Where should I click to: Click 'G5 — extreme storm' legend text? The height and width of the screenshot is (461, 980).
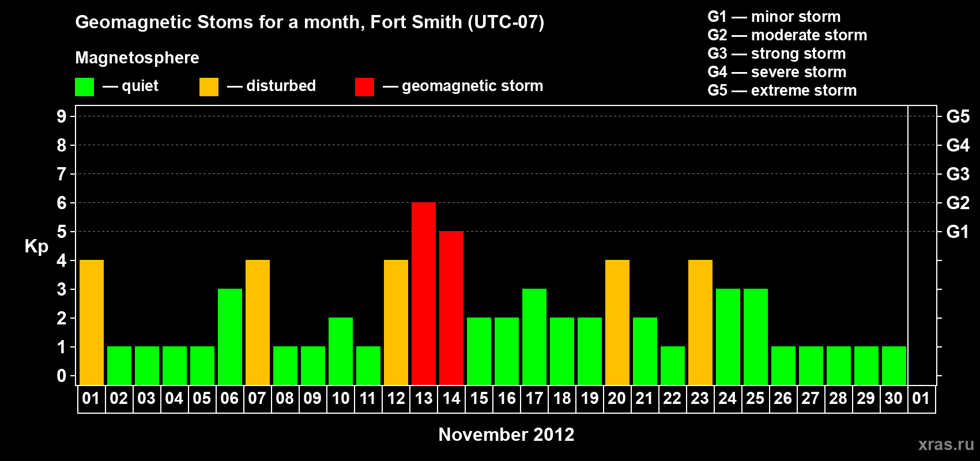click(x=782, y=90)
